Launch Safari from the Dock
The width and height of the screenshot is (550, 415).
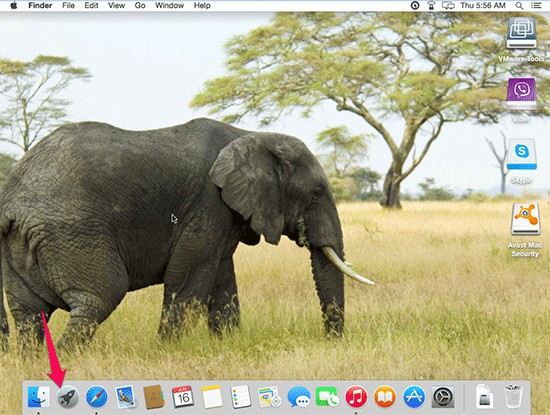pyautogui.click(x=96, y=397)
